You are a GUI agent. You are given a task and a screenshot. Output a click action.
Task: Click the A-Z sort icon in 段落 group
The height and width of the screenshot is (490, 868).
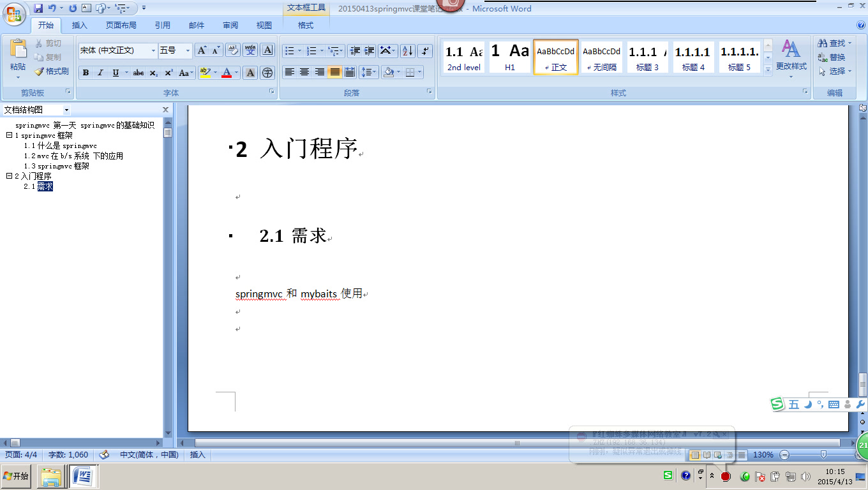coord(408,50)
